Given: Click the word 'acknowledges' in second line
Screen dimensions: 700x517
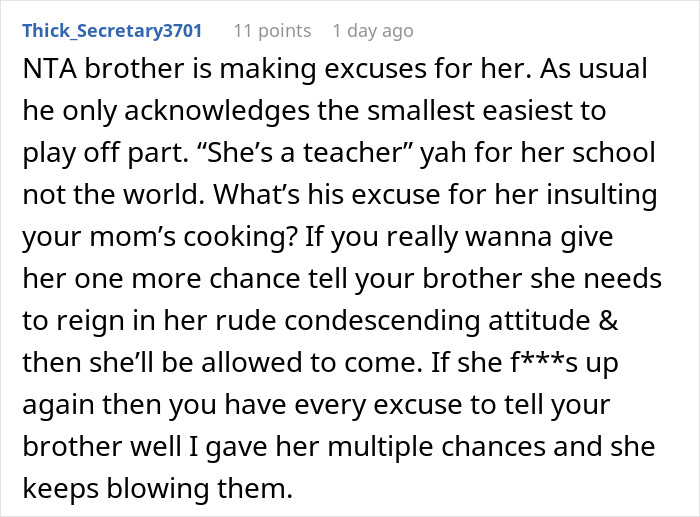Looking at the screenshot, I should (x=217, y=111).
